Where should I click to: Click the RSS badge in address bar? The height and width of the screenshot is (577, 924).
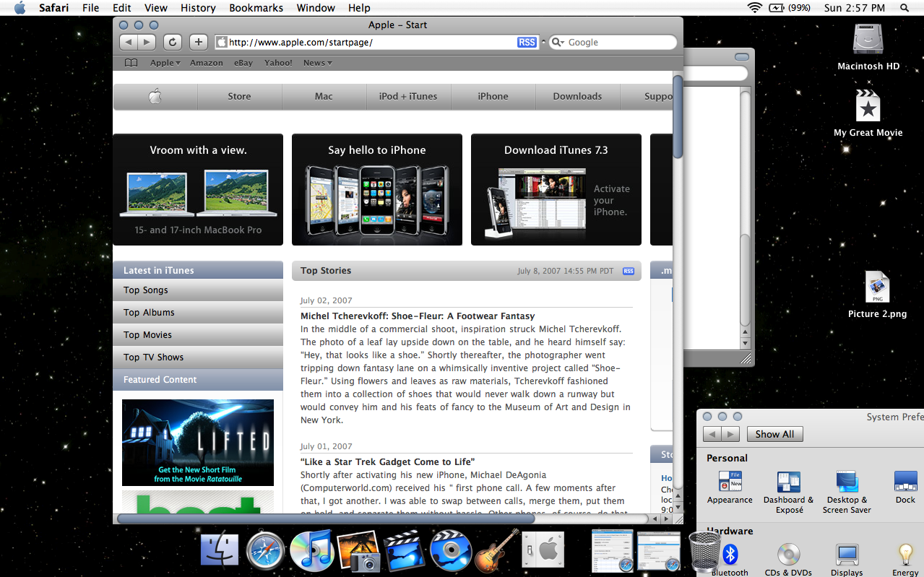click(x=527, y=43)
